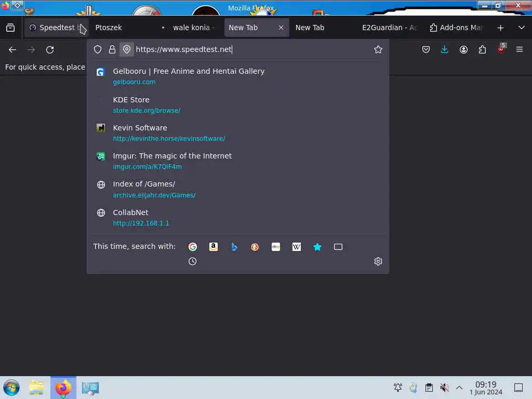The image size is (532, 399).
Task: Open Firefox View tab list icon
Action: 10,28
